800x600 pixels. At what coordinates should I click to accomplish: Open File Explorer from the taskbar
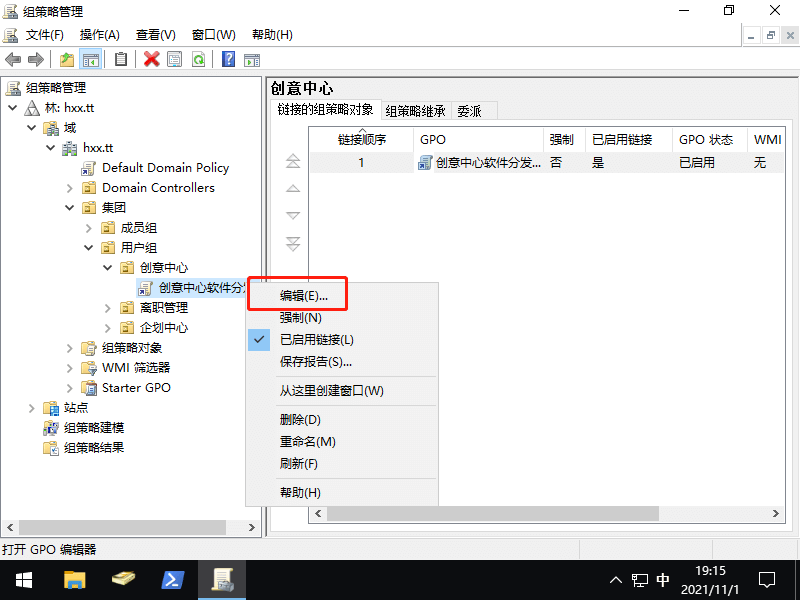pos(74,580)
